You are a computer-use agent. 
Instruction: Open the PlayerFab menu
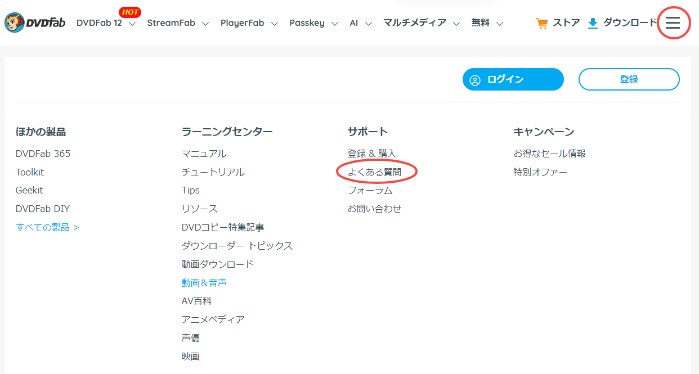[242, 23]
